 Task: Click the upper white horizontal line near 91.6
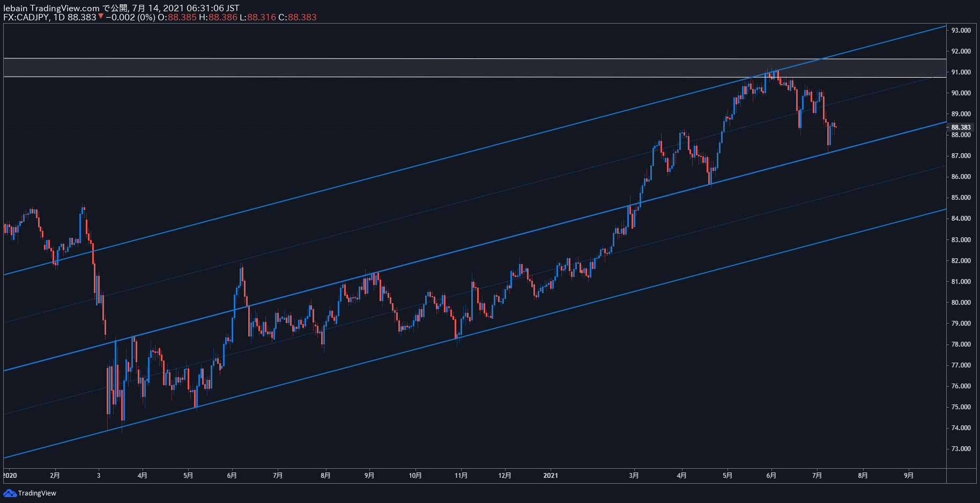click(474, 58)
